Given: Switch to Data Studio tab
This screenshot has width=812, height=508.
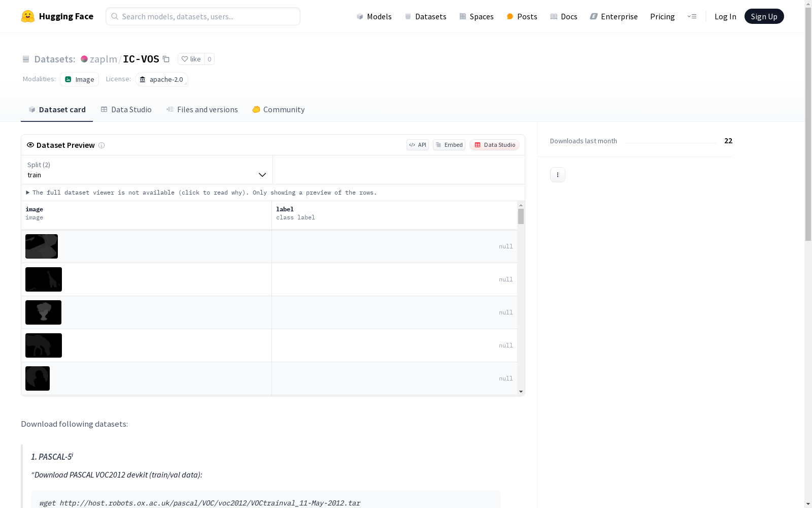Looking at the screenshot, I should click(x=126, y=110).
